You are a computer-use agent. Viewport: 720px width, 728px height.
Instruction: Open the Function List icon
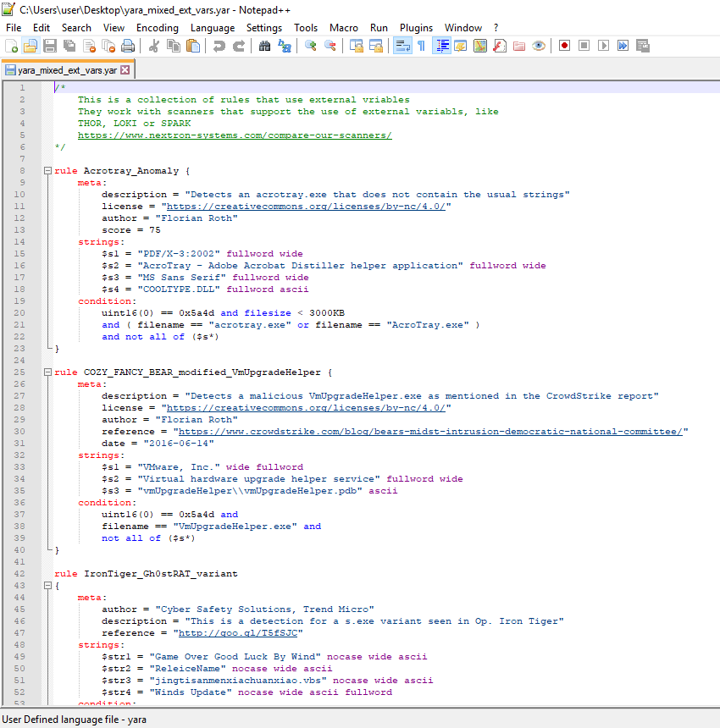pyautogui.click(x=500, y=46)
